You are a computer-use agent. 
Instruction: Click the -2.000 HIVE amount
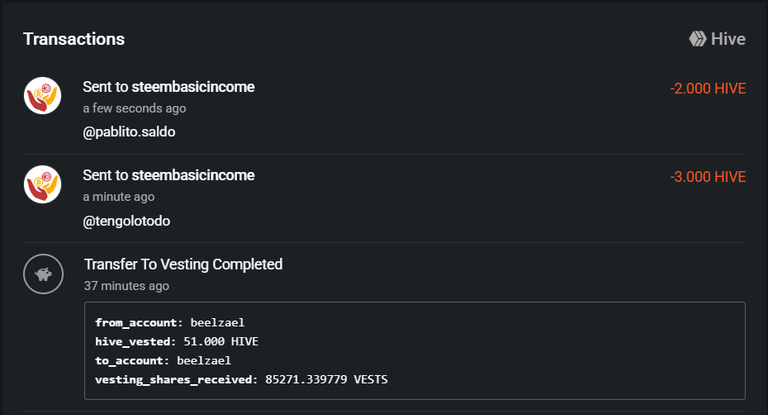708,89
